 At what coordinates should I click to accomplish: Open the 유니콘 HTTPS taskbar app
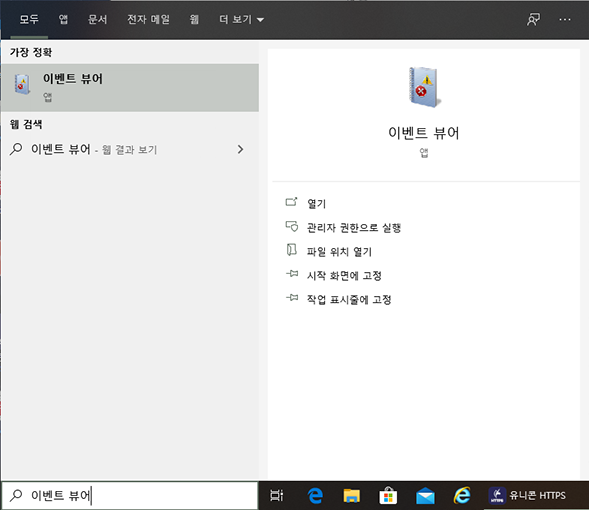(x=527, y=495)
